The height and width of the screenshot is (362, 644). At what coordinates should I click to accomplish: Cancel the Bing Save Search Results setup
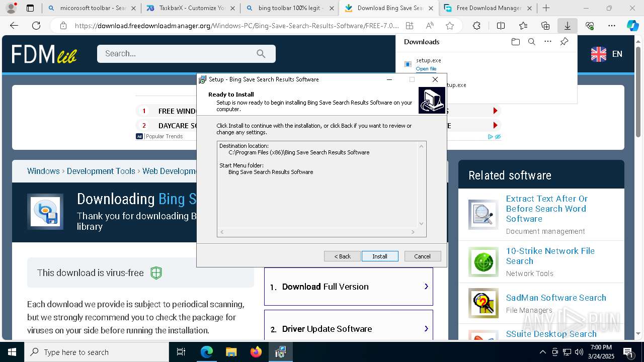423,256
